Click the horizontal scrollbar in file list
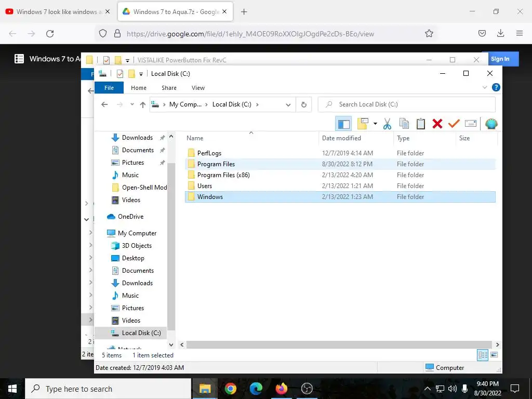The height and width of the screenshot is (399, 532). [339, 345]
